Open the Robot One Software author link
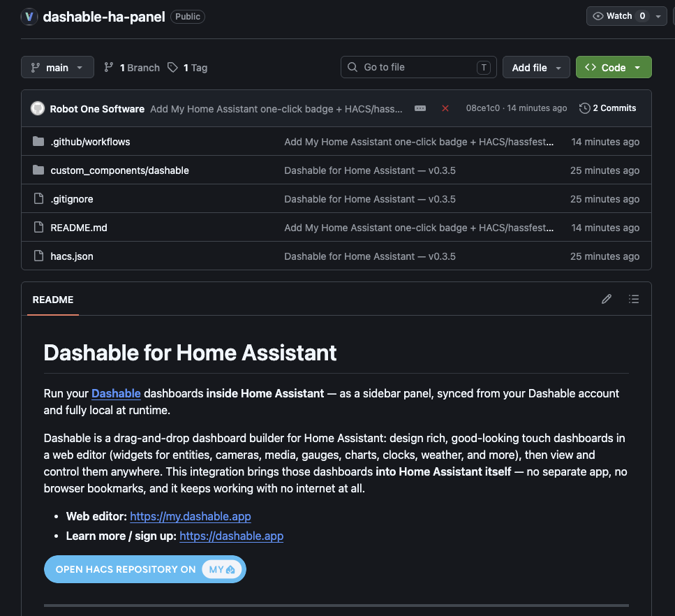Screen dimensions: 675x616 [x=97, y=109]
